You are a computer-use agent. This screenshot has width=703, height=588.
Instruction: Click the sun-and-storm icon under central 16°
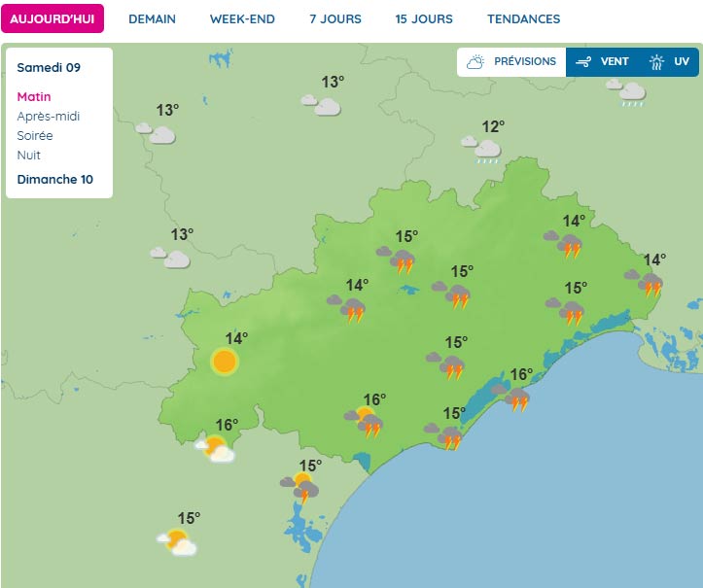pos(364,422)
